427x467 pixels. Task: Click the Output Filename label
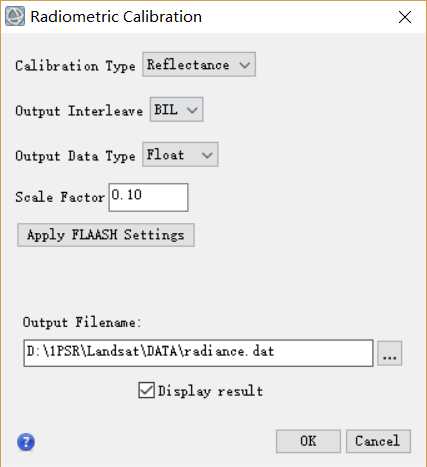click(82, 322)
